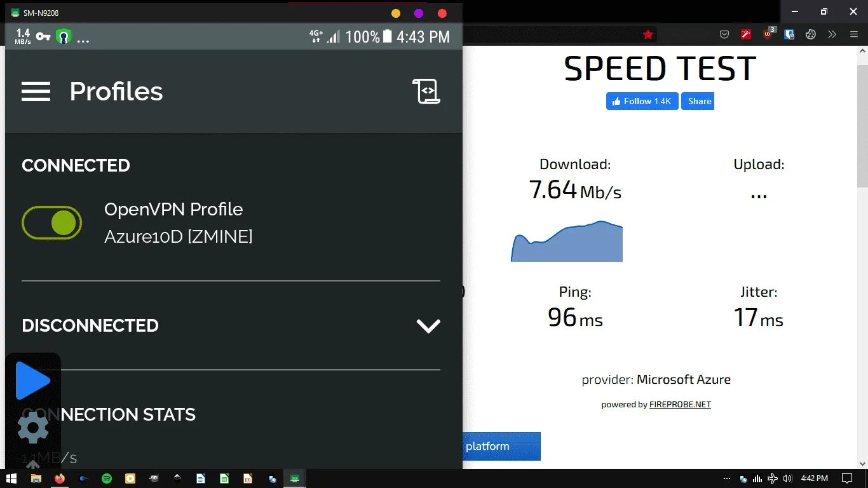Show hidden system tray icons
The width and height of the screenshot is (868, 488).
pos(727,478)
